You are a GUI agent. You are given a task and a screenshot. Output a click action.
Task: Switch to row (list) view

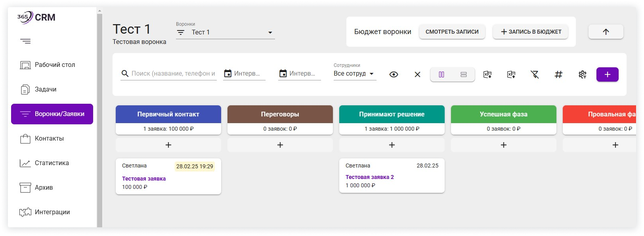click(x=464, y=74)
